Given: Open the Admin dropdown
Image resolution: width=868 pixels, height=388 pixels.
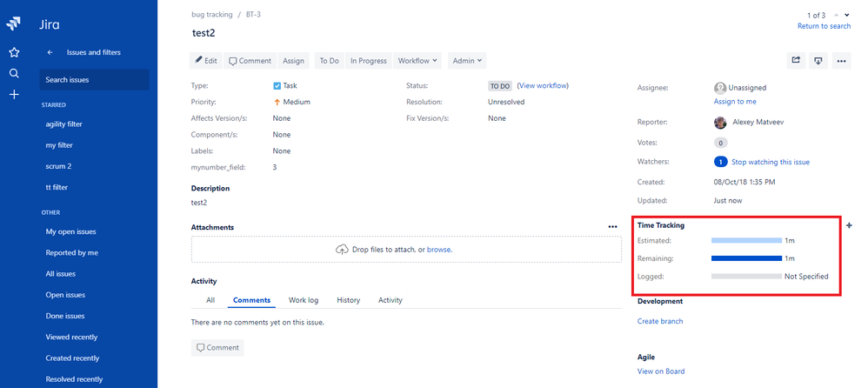Looking at the screenshot, I should tap(467, 61).
